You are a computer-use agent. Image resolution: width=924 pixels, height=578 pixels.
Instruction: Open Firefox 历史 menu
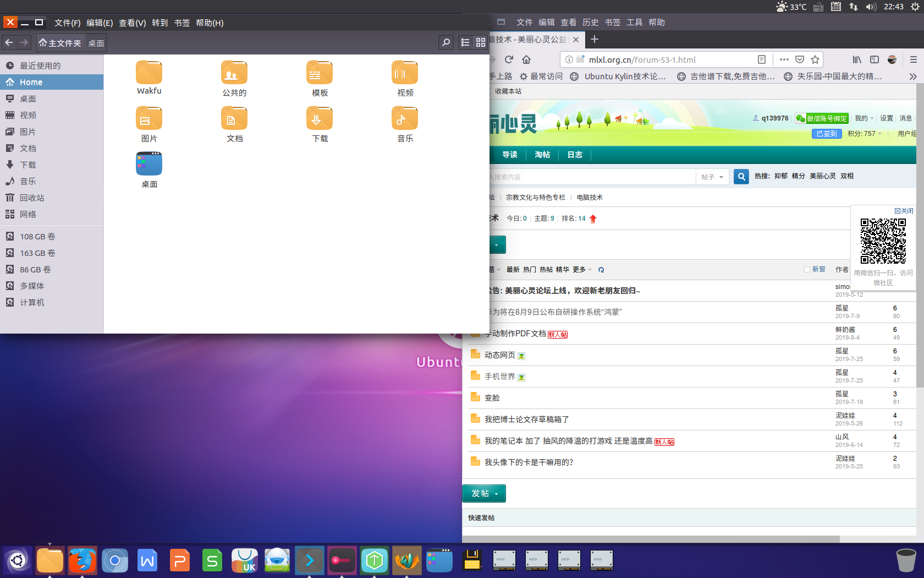click(590, 22)
